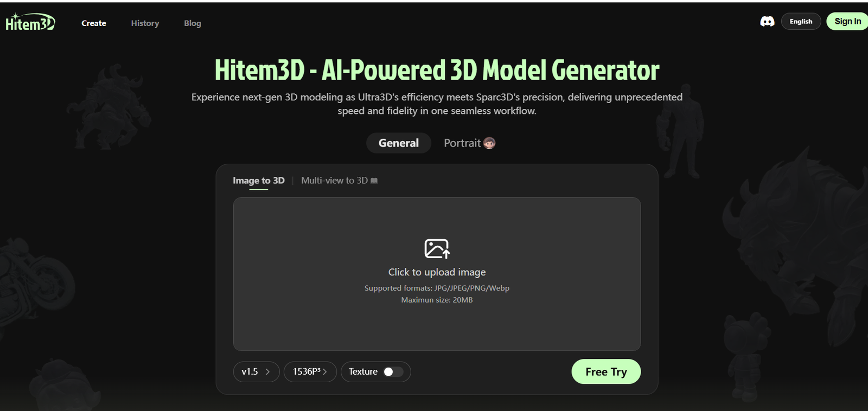The width and height of the screenshot is (868, 411).
Task: Click the 'Supported formats: JPG/JPEG/PNG/Webp' text
Action: pos(437,288)
